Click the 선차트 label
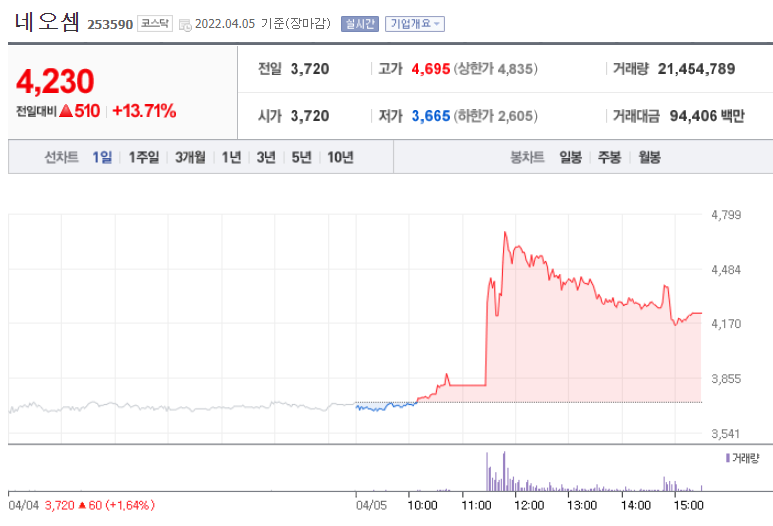The width and height of the screenshot is (773, 526). click(62, 157)
